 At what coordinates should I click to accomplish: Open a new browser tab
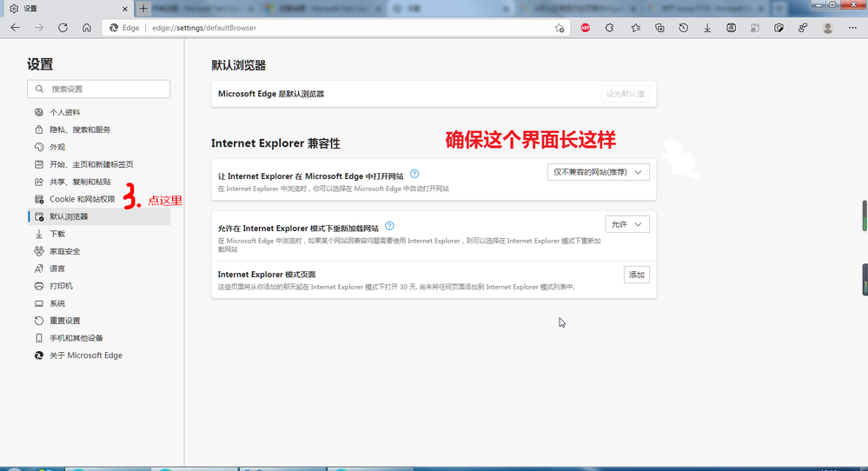[143, 9]
